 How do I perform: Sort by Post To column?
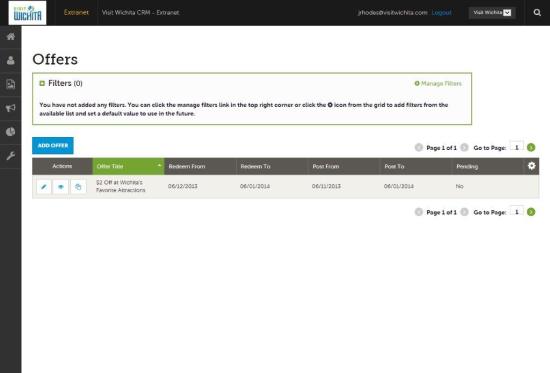[416, 166]
